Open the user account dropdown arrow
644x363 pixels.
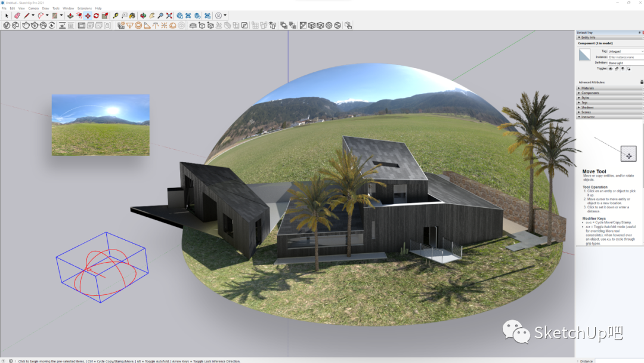click(x=225, y=16)
